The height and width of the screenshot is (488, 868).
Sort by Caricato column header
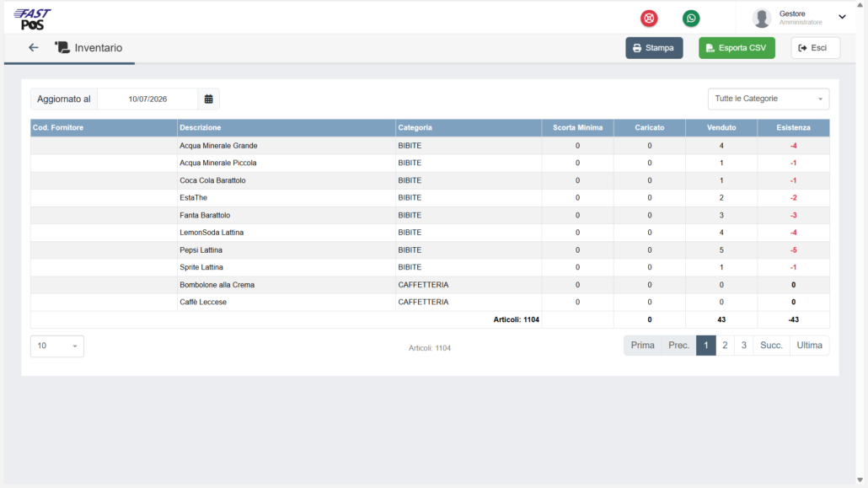coord(650,127)
